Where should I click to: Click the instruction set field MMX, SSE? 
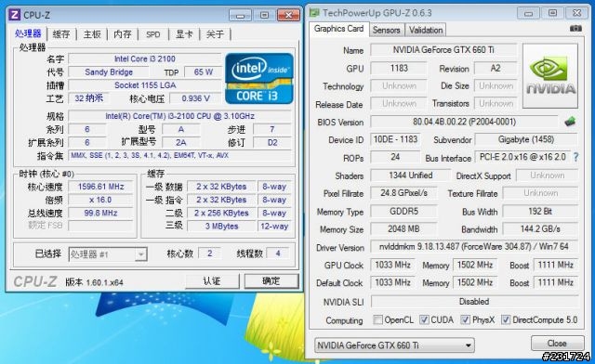point(179,155)
